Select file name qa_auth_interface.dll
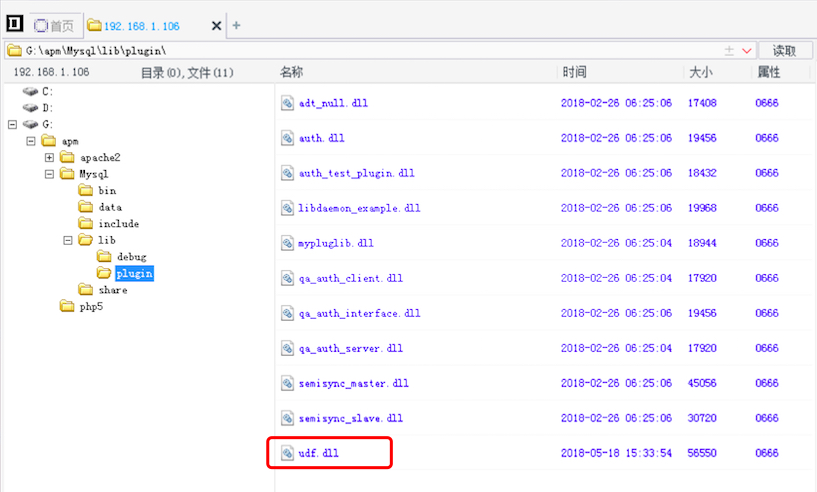The image size is (817, 492). click(x=360, y=313)
